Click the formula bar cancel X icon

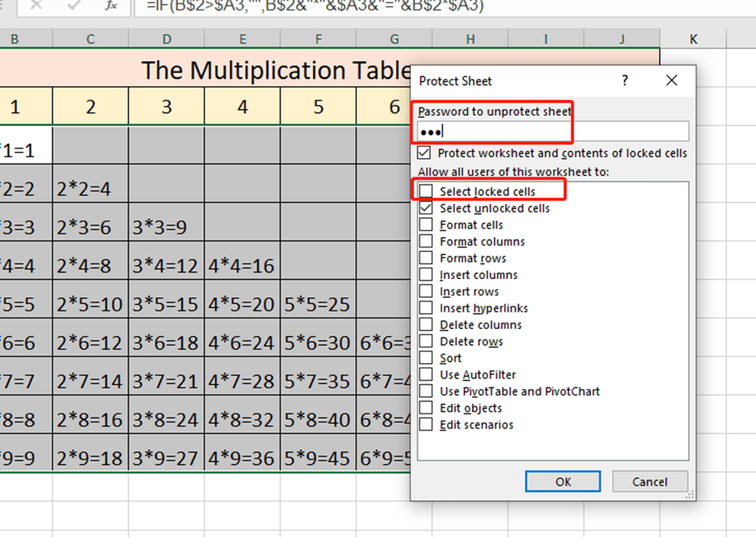click(36, 5)
